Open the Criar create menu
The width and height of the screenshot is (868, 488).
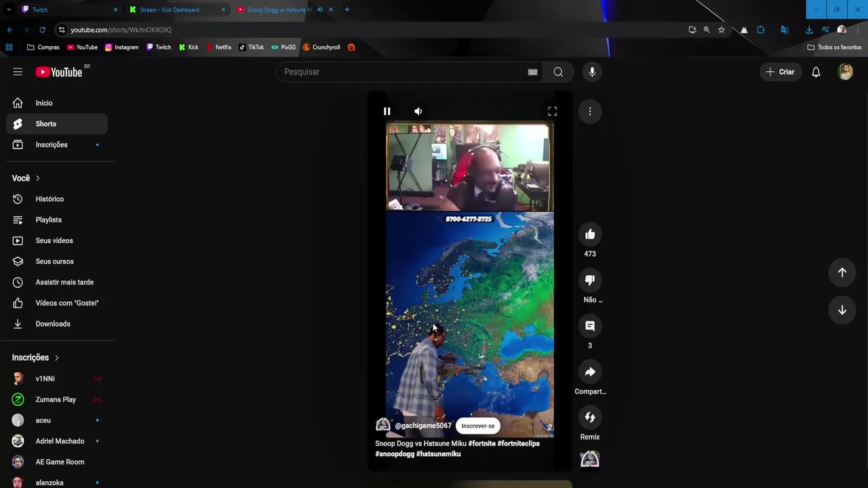pyautogui.click(x=780, y=72)
